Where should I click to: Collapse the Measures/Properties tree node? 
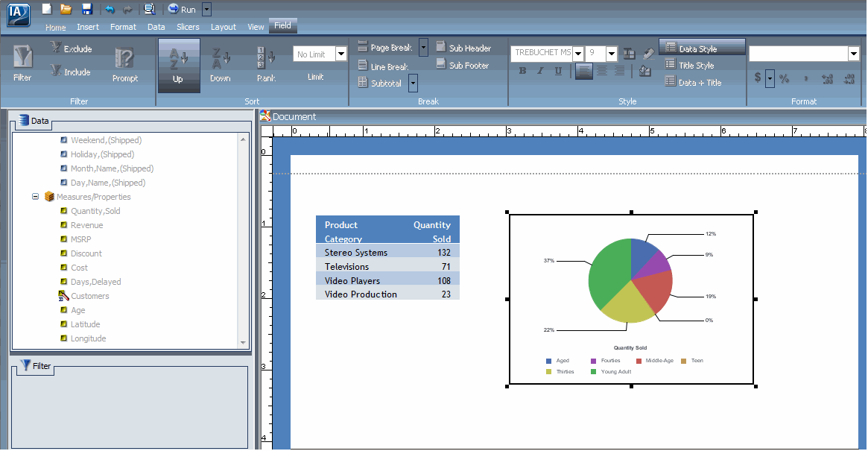pos(36,197)
